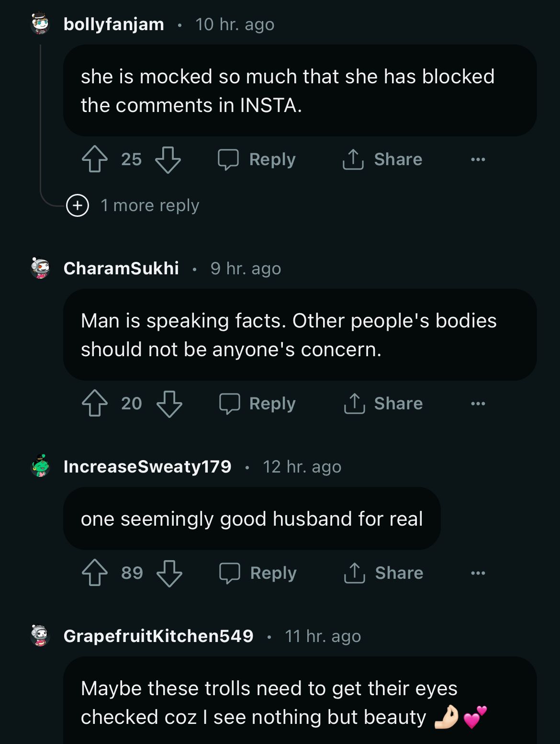The height and width of the screenshot is (744, 560).
Task: Share IncreaseSweaty179's comment
Action: [384, 573]
